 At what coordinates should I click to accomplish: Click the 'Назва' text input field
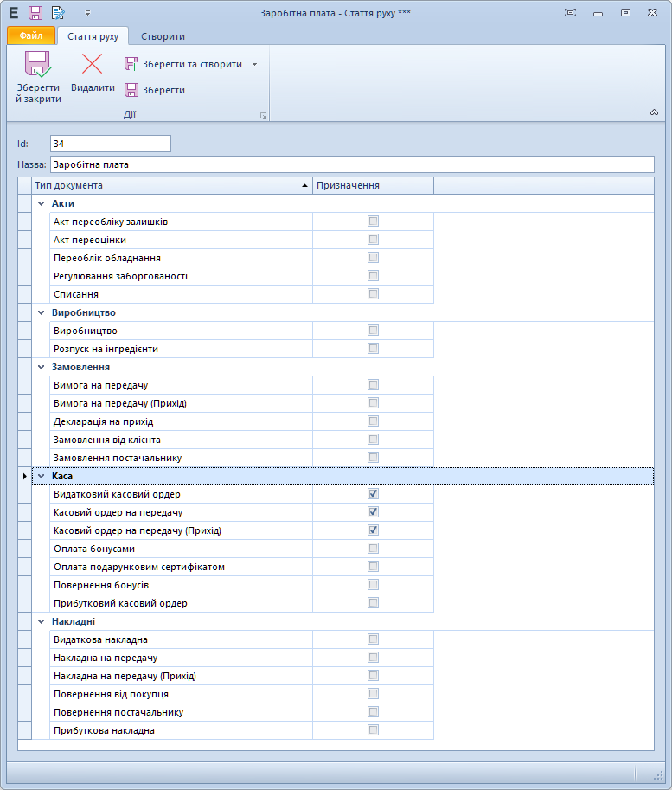(x=351, y=164)
